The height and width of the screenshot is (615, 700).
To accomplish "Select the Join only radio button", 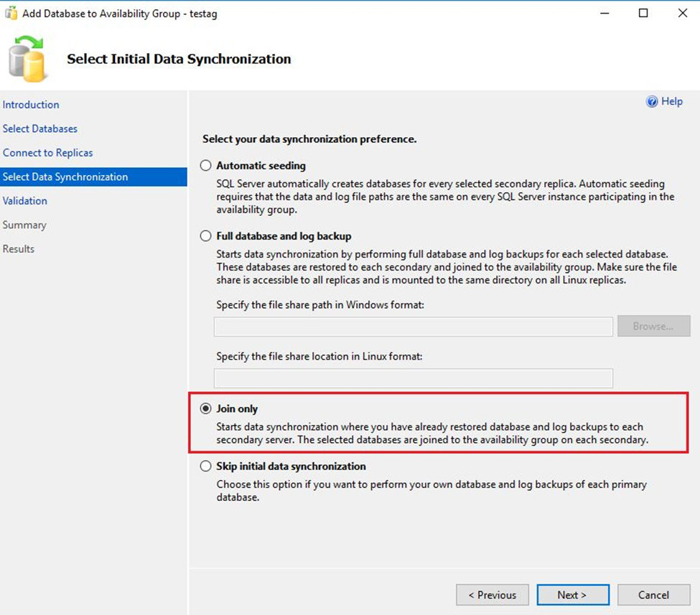I will click(206, 409).
